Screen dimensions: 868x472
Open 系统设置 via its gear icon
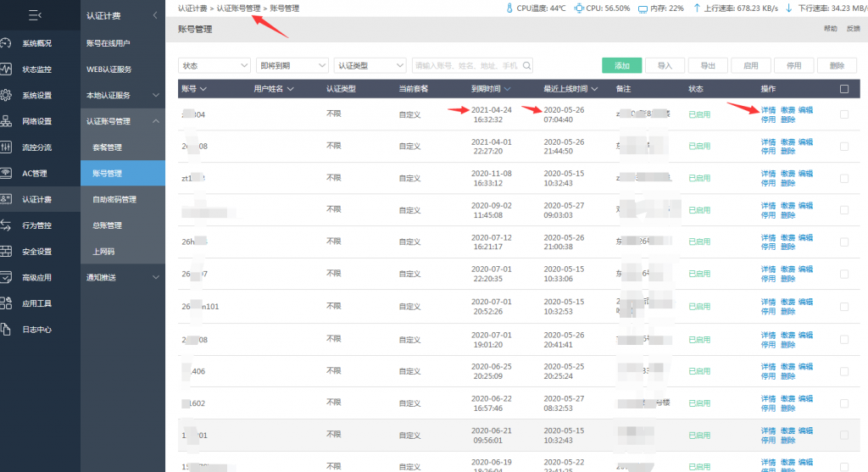coord(6,95)
